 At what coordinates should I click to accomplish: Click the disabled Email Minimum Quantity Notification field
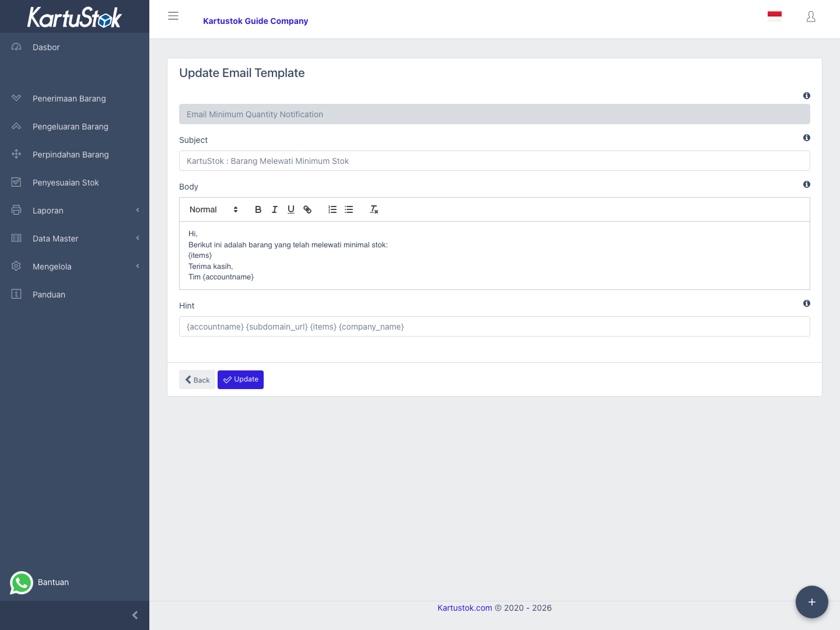[x=495, y=114]
